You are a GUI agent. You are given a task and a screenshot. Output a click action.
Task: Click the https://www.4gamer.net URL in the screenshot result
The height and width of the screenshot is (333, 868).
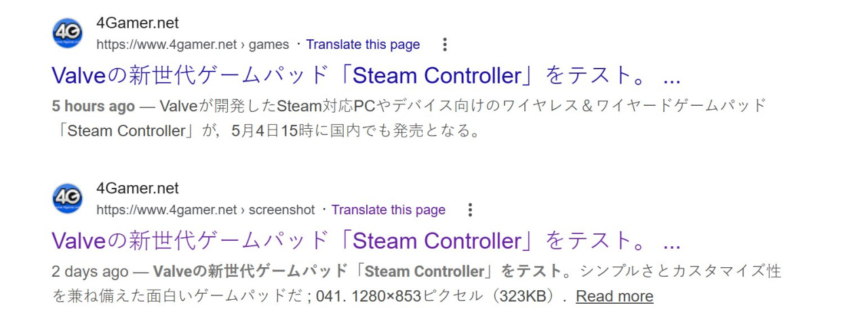pyautogui.click(x=166, y=210)
